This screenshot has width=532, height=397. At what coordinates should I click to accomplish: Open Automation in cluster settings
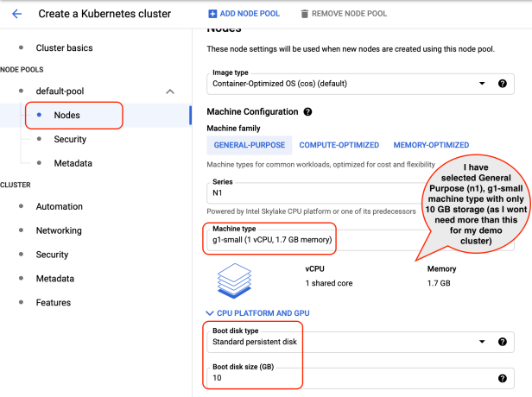(59, 206)
